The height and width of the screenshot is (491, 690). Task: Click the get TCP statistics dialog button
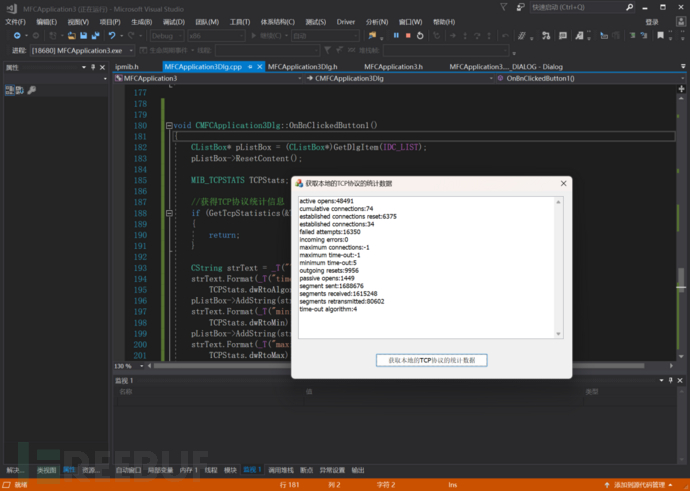point(431,359)
